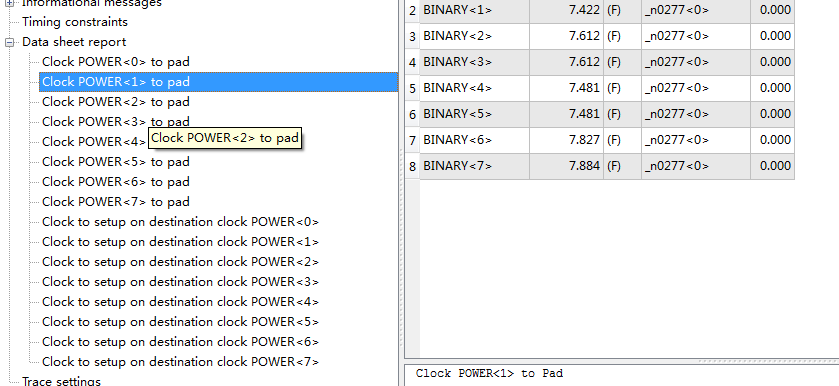
Task: Select Clock to setup on destination clock POWER<6>
Action: tap(180, 342)
